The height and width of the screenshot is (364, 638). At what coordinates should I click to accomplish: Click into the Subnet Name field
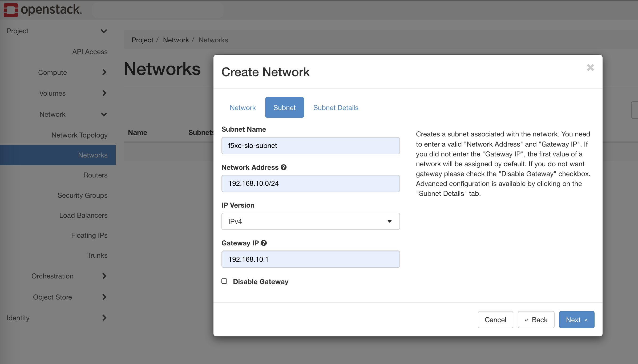(310, 145)
